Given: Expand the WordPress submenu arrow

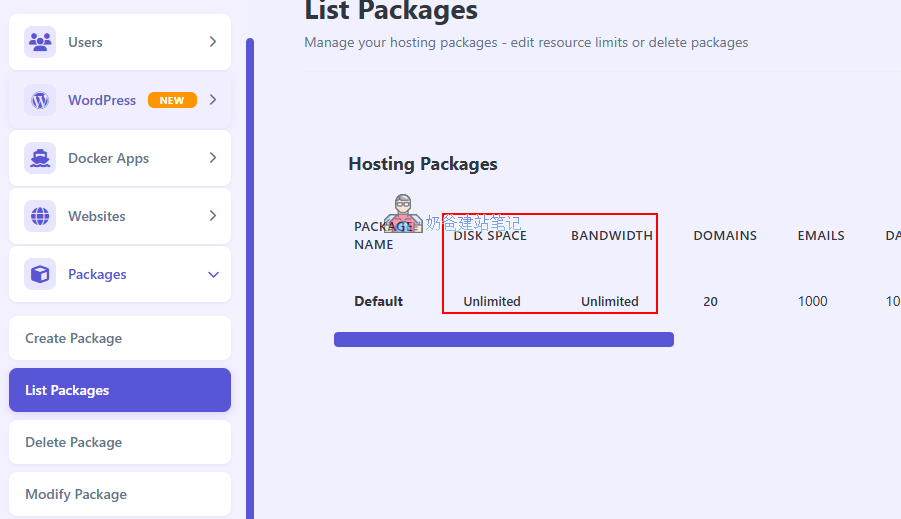Looking at the screenshot, I should [213, 100].
